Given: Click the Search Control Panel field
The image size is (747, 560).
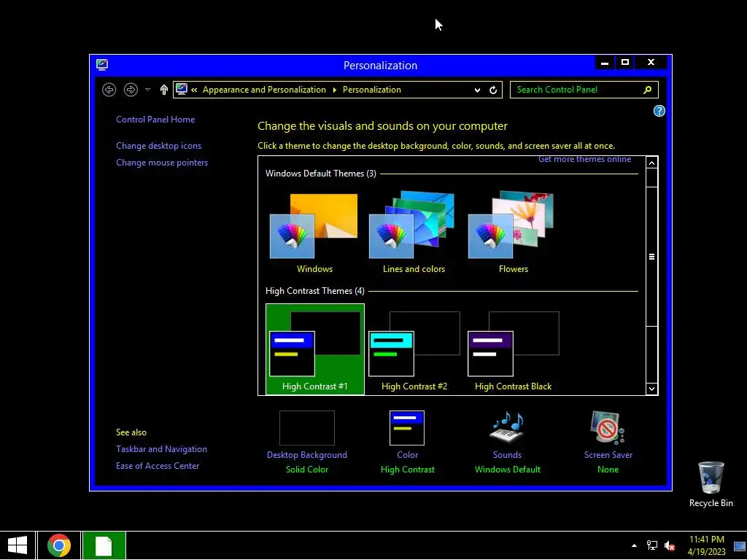Looking at the screenshot, I should click(584, 90).
